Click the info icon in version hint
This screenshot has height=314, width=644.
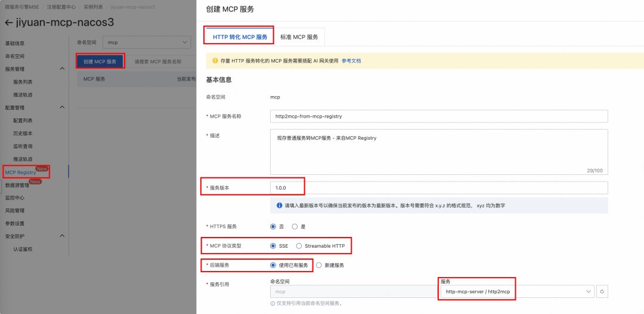278,205
